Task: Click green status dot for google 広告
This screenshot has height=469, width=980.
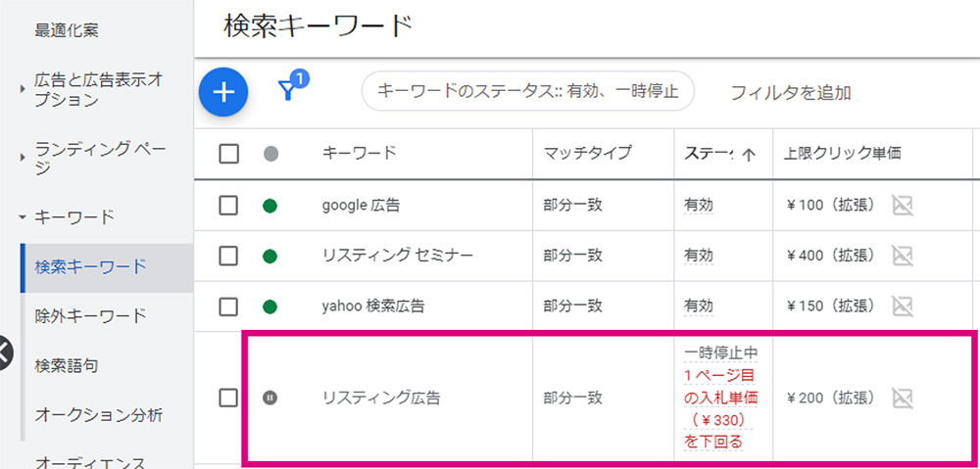Action: coord(270,206)
